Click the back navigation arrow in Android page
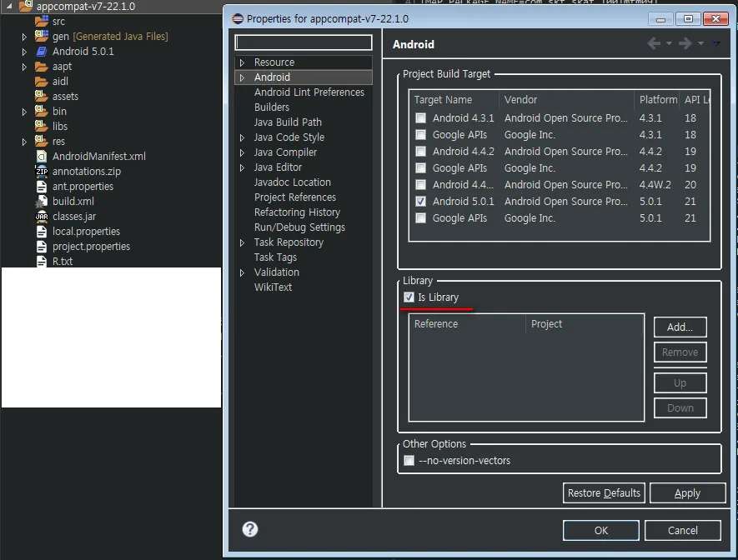 pyautogui.click(x=654, y=43)
